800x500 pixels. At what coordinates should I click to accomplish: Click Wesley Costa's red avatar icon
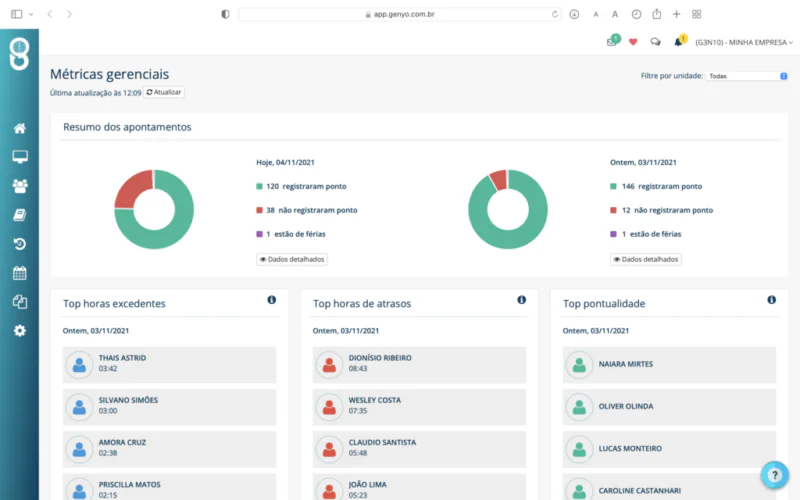pos(329,407)
